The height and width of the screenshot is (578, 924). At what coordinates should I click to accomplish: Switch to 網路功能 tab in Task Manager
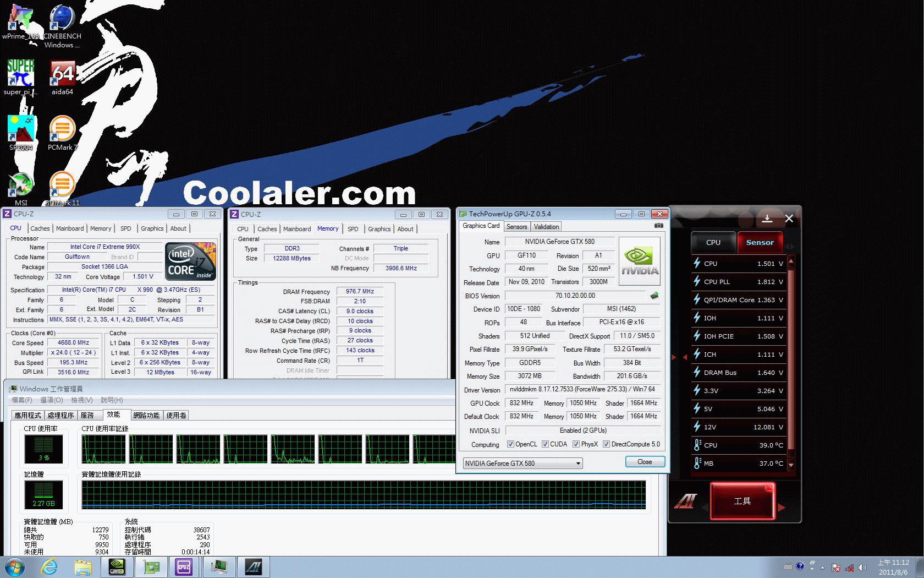146,416
